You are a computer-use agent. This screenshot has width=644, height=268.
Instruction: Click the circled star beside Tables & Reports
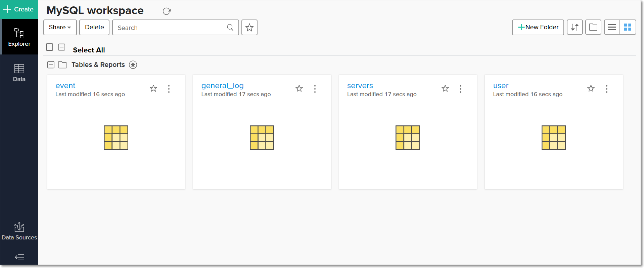[x=133, y=65]
